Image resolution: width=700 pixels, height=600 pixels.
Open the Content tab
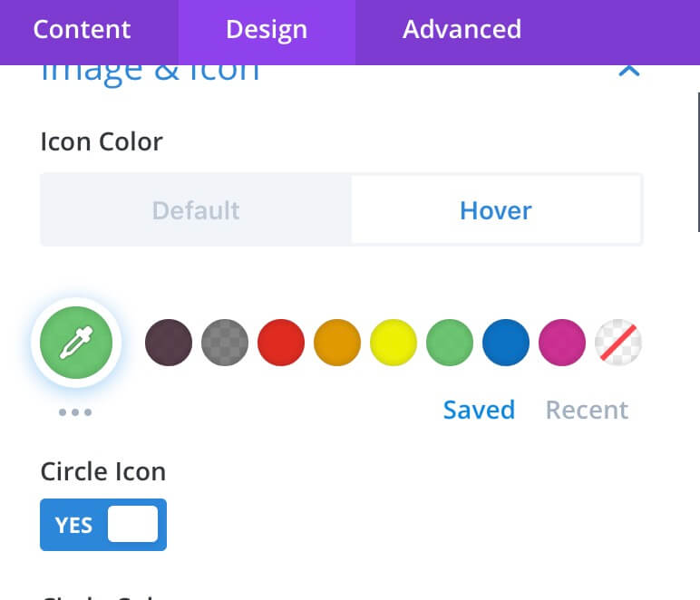[x=83, y=29]
